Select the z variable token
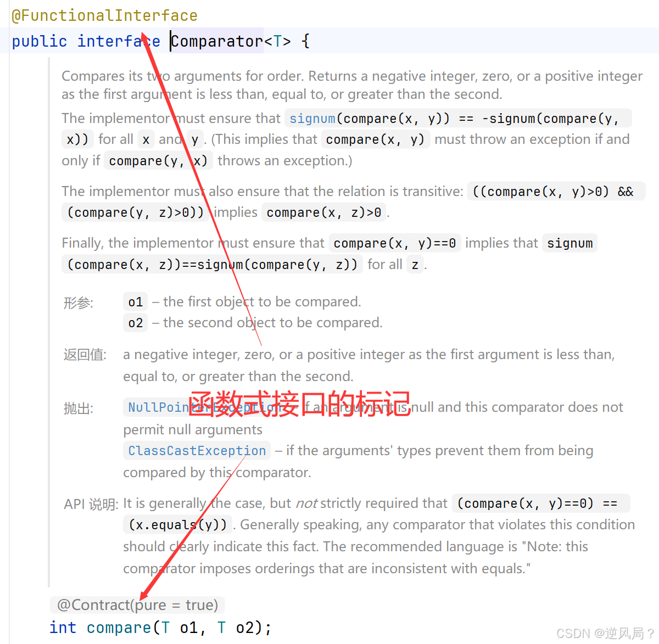The height and width of the screenshot is (644, 659). click(415, 264)
